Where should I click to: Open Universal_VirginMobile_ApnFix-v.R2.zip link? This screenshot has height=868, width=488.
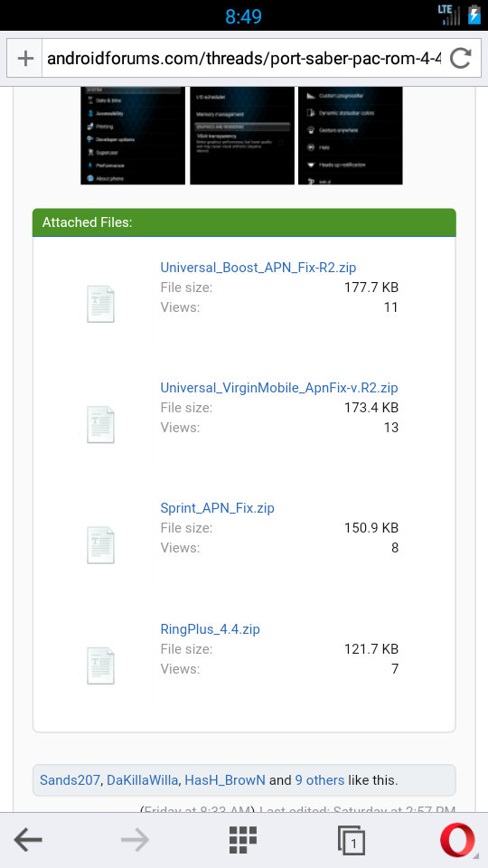(x=279, y=388)
